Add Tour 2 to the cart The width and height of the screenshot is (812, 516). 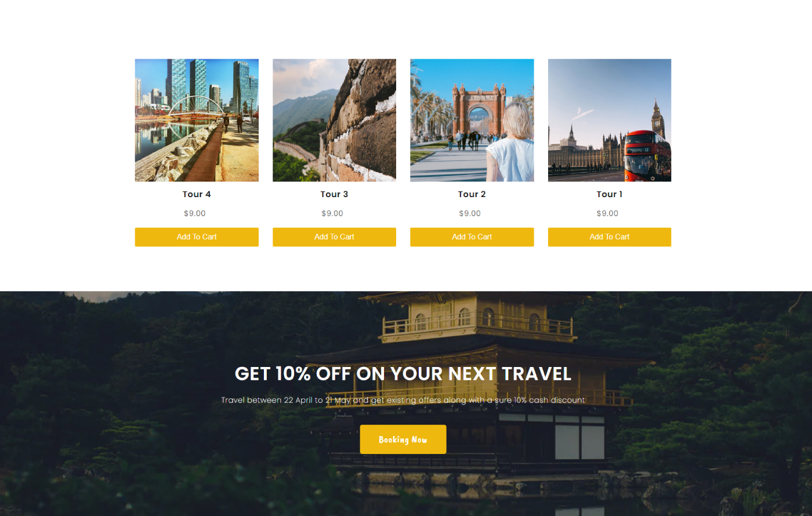(x=472, y=237)
